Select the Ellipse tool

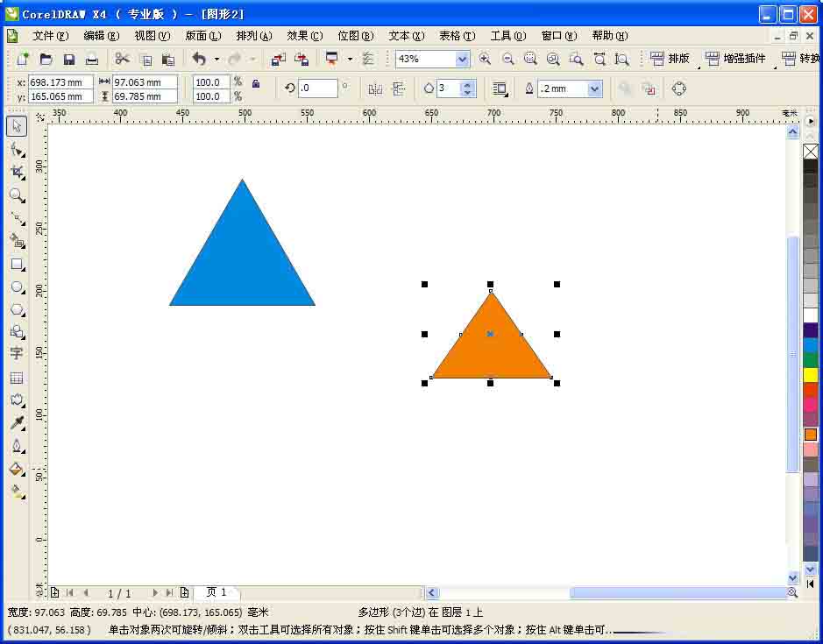tap(16, 287)
